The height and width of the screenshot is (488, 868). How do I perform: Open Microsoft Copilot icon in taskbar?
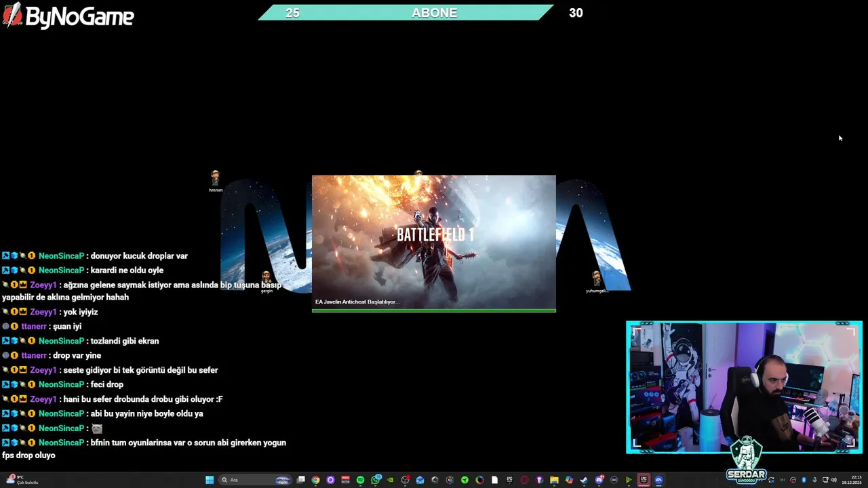(x=569, y=480)
